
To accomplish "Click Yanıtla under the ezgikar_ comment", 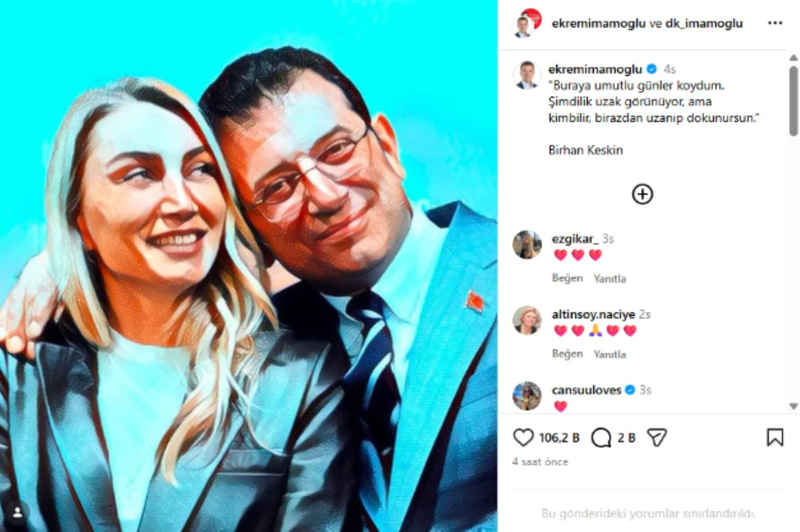I will tap(610, 278).
